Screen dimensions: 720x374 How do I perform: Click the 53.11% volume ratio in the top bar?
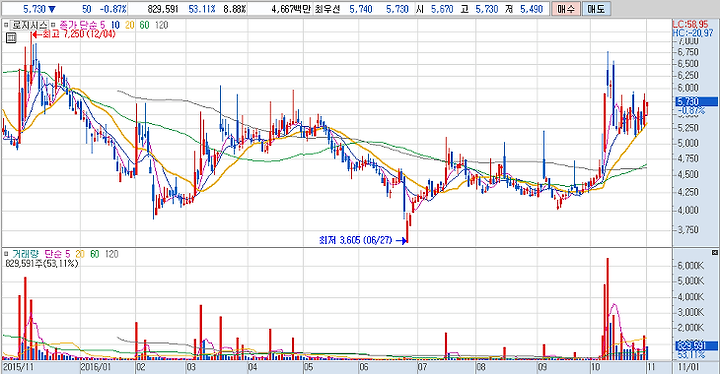coord(202,9)
